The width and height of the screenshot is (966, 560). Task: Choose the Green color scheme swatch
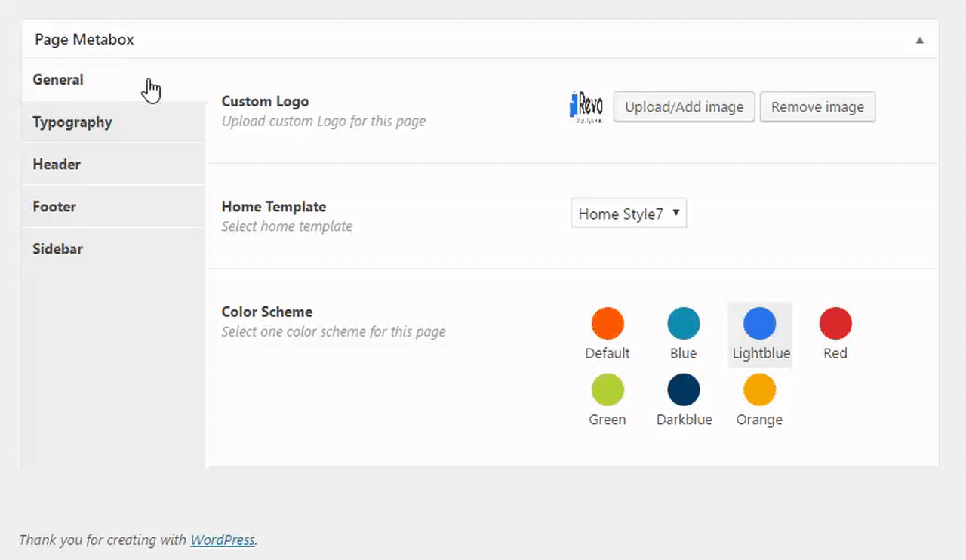coord(608,390)
